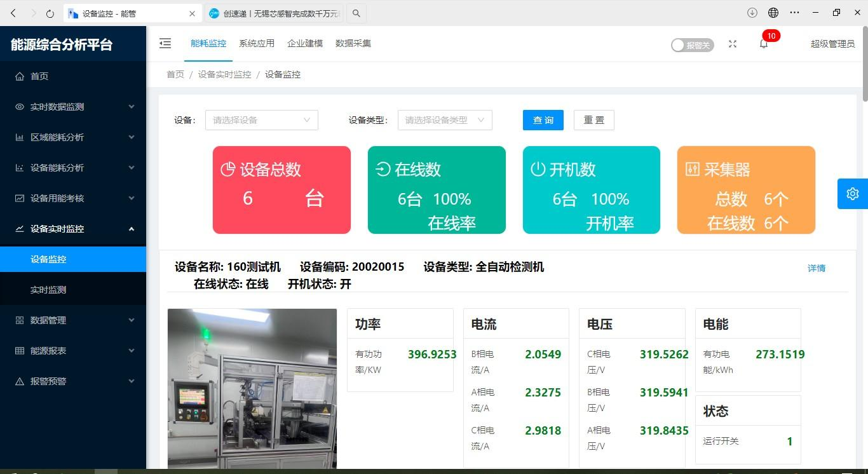Switch to the 系统应用 top tab
This screenshot has width=868, height=474.
(257, 43)
